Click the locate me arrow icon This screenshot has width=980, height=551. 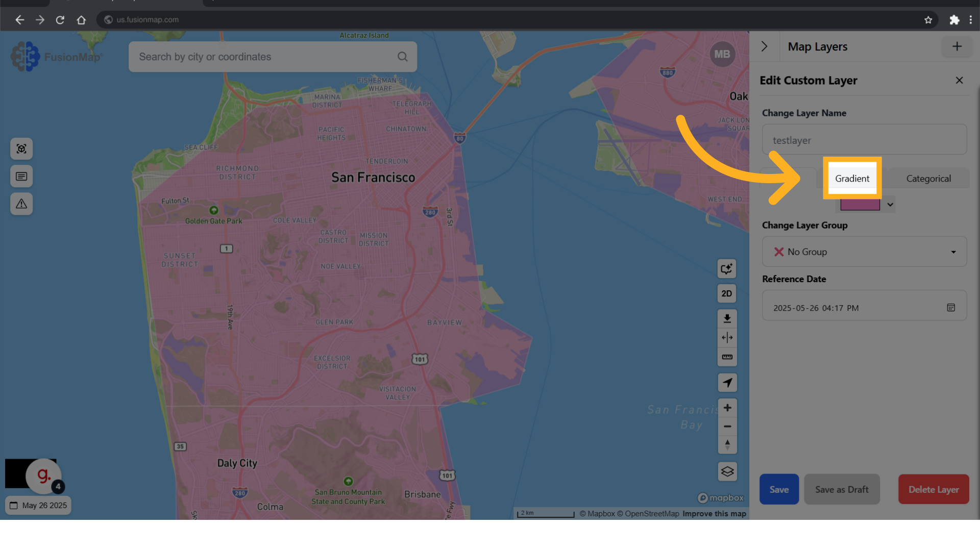pos(727,383)
